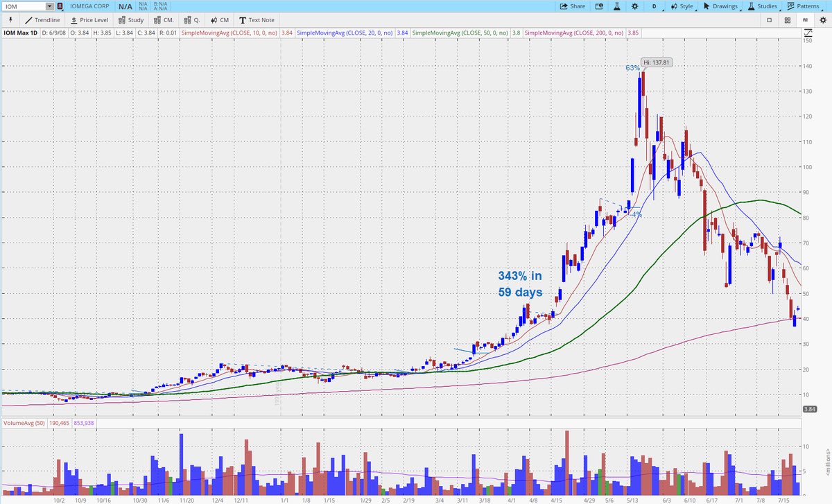Share the chart via Share button
The width and height of the screenshot is (832, 504).
[573, 6]
